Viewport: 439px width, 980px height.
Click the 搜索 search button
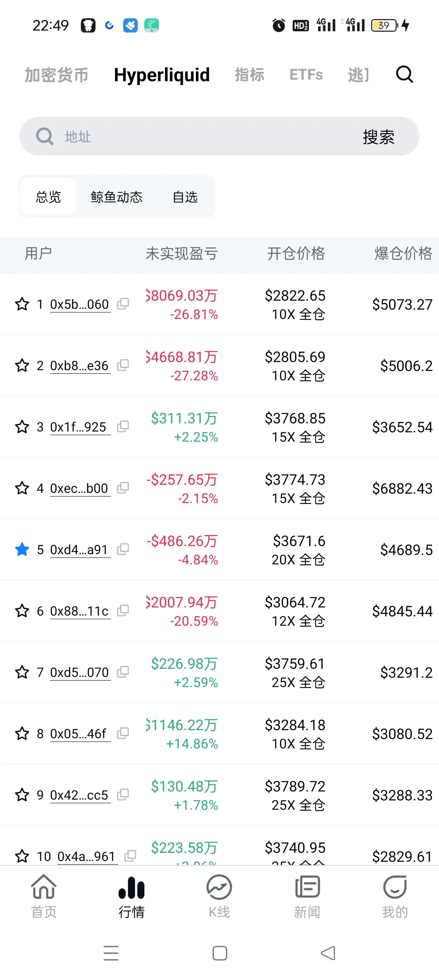pyautogui.click(x=378, y=137)
